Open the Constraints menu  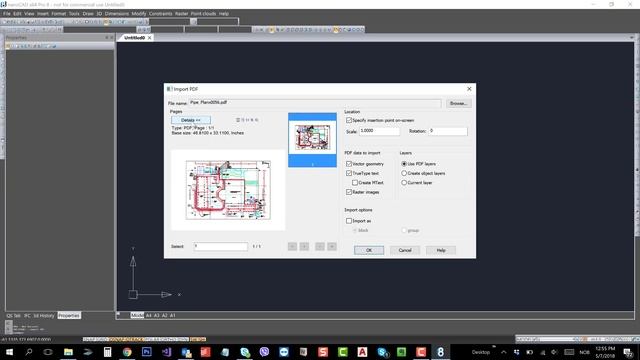(x=160, y=13)
